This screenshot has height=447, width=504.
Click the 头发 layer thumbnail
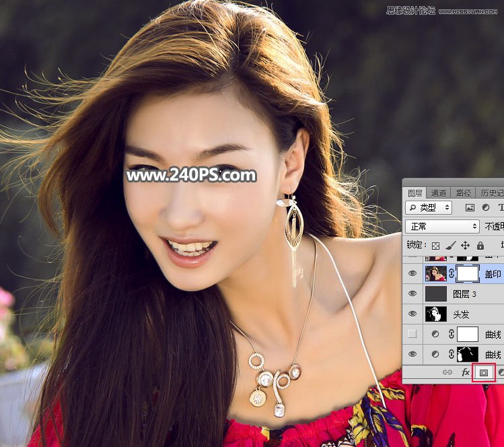pos(436,314)
